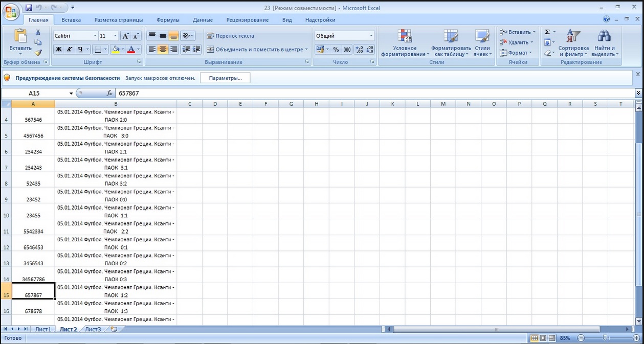Decrease the cell indent
This screenshot has height=344, width=644.
click(186, 50)
